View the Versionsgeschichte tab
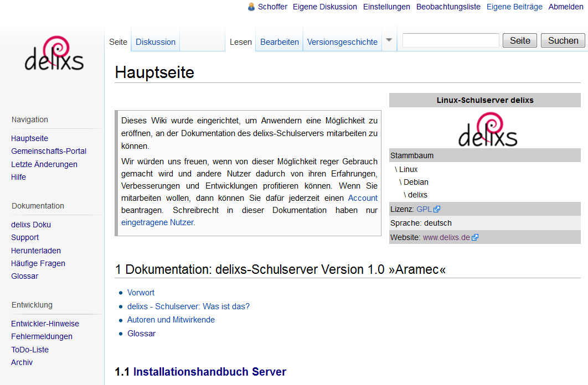 (x=343, y=41)
